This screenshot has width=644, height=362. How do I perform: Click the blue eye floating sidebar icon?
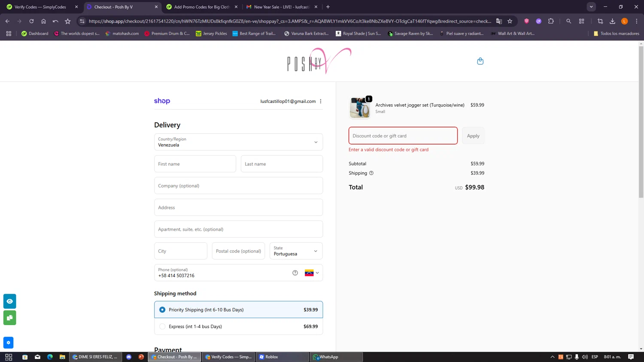click(x=10, y=301)
